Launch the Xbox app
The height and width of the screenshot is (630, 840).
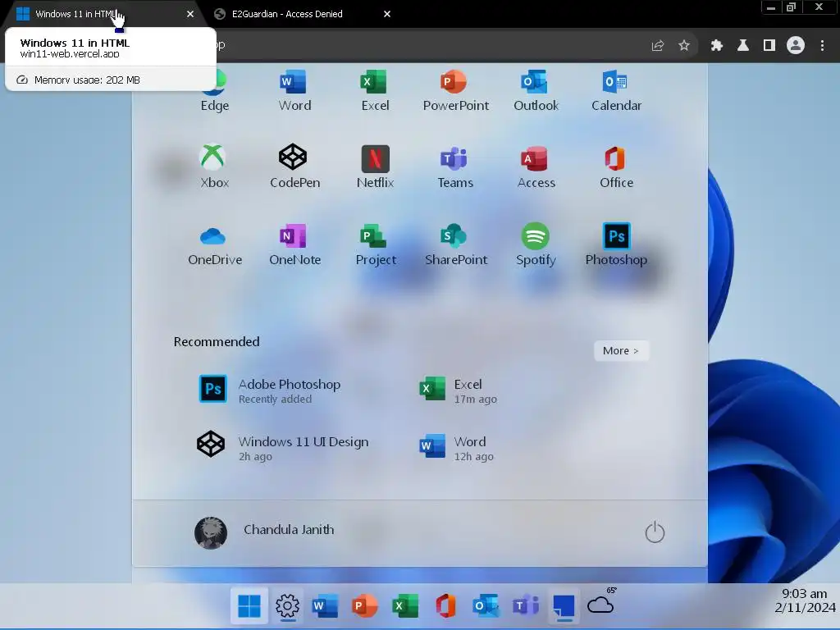214,167
